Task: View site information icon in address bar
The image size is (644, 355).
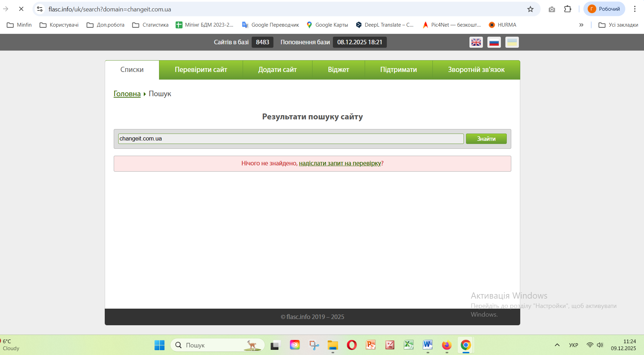Action: point(40,9)
